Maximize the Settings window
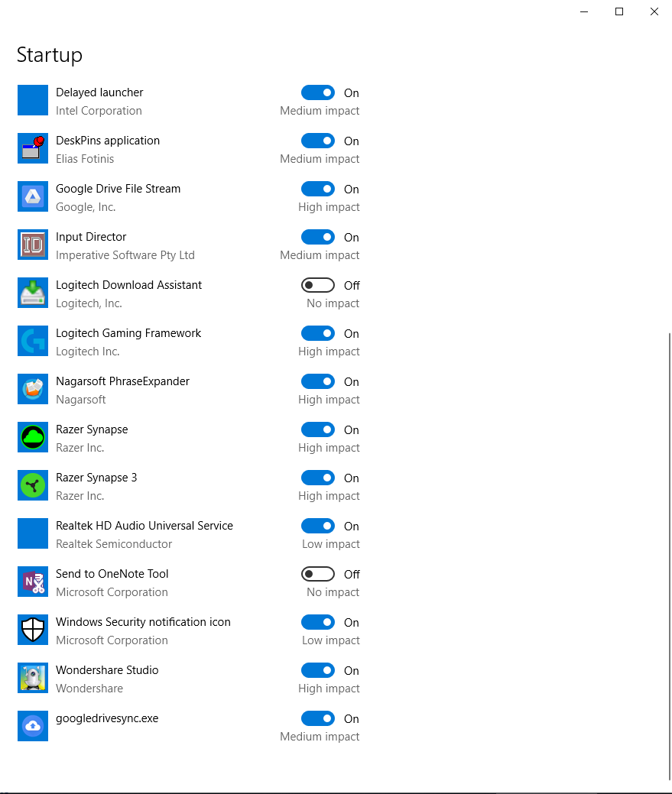The height and width of the screenshot is (794, 672). [618, 11]
